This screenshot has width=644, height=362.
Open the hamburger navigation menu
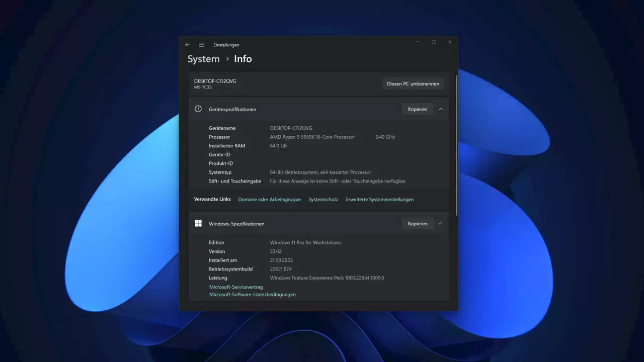tap(201, 45)
